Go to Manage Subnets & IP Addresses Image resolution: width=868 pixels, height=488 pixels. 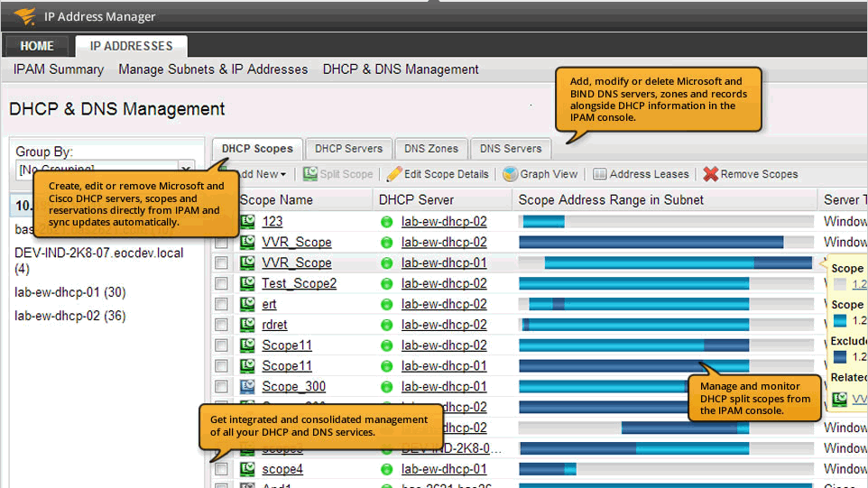point(213,69)
